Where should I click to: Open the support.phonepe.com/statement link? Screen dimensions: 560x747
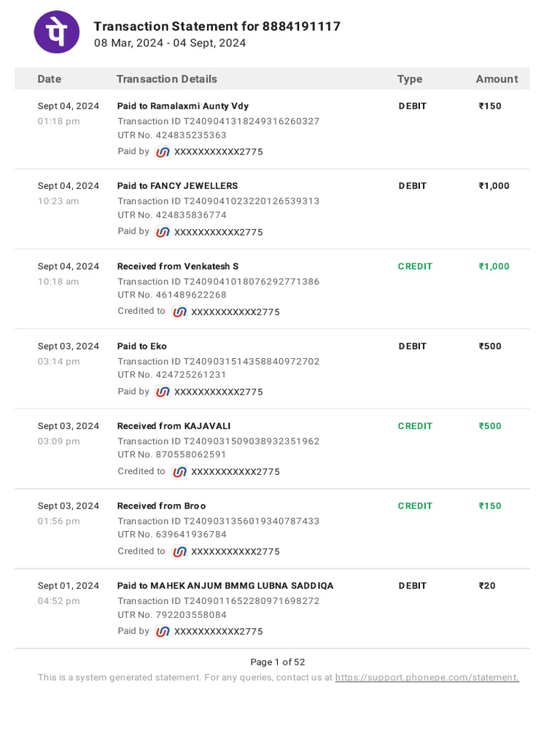click(x=427, y=678)
